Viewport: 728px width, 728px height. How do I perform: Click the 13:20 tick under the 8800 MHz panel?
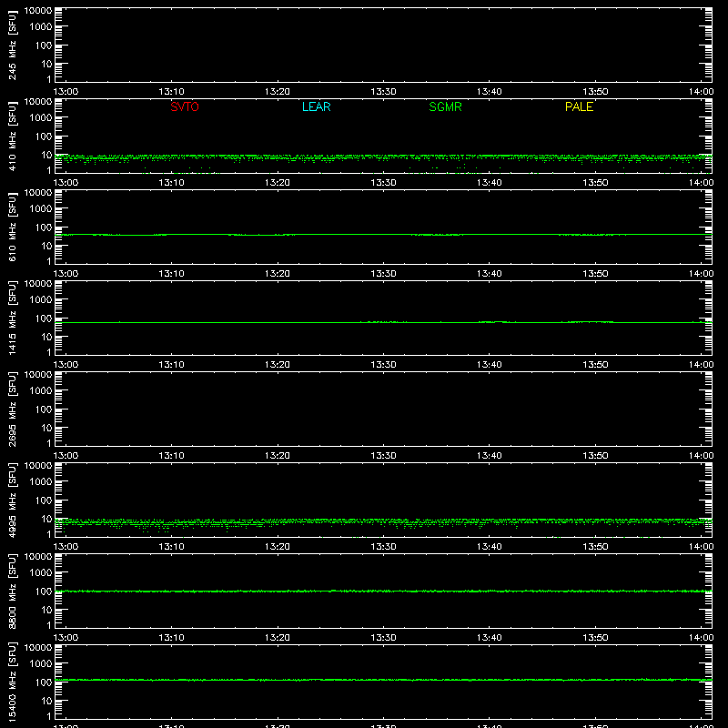click(278, 638)
